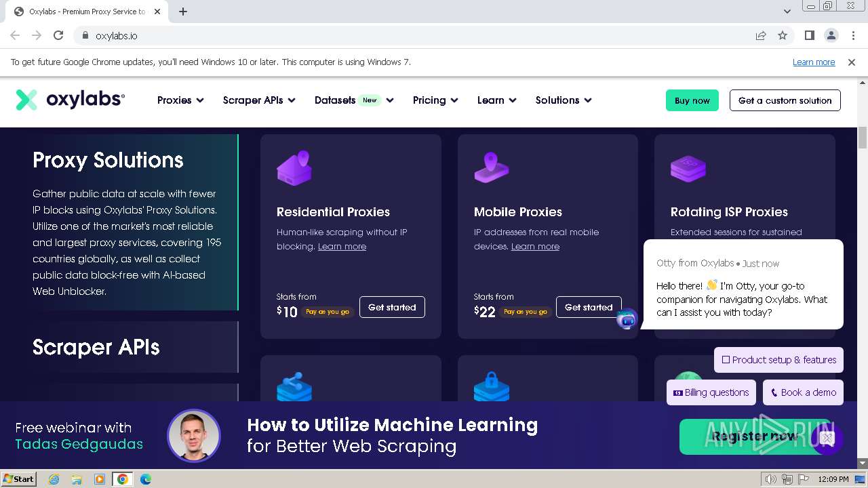Image resolution: width=868 pixels, height=488 pixels.
Task: Expand the Pricing menu
Action: [435, 100]
